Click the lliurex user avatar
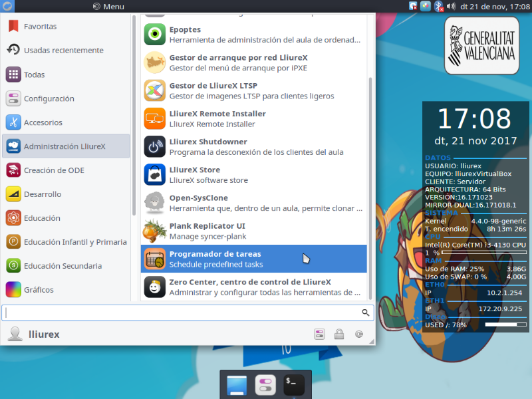Viewport: 532px width, 399px height. (x=15, y=334)
